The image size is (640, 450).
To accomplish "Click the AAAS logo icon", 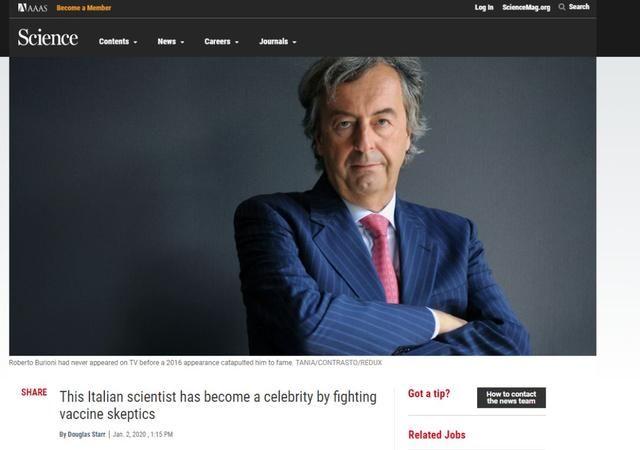I will pos(32,8).
